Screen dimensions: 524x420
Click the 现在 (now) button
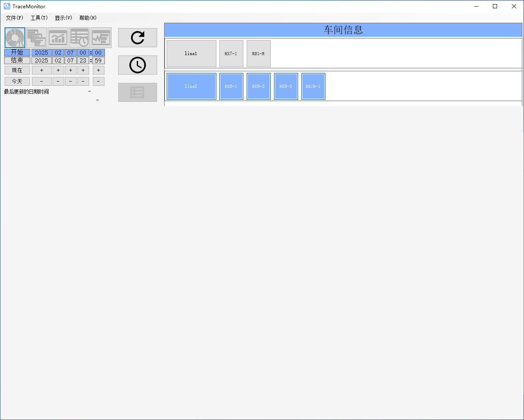click(17, 70)
